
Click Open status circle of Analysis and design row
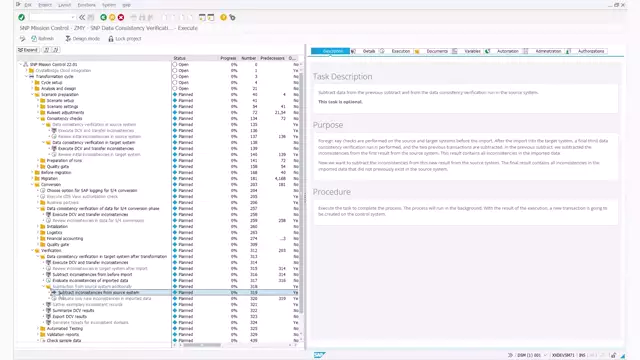[175, 88]
